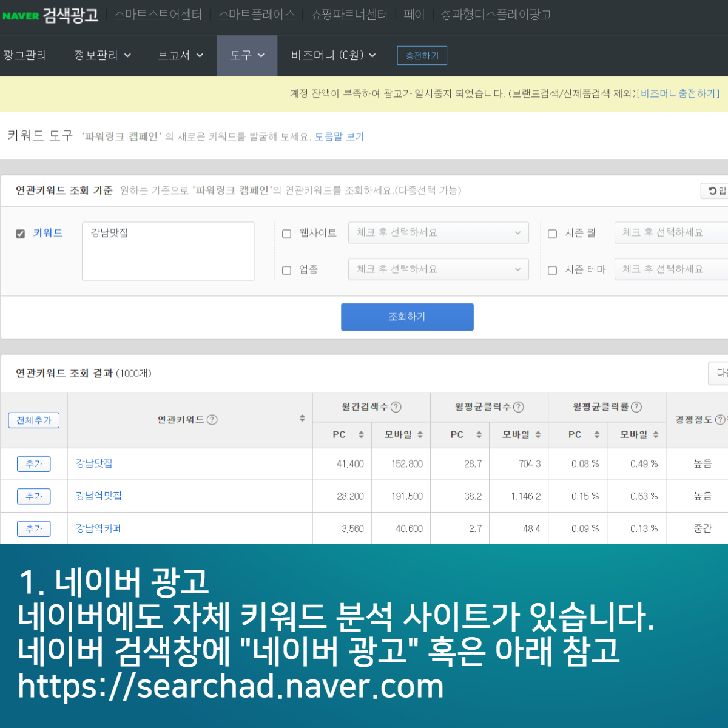Click the 1,146.2 mobile clicks cell
The height and width of the screenshot is (728, 728).
[519, 496]
